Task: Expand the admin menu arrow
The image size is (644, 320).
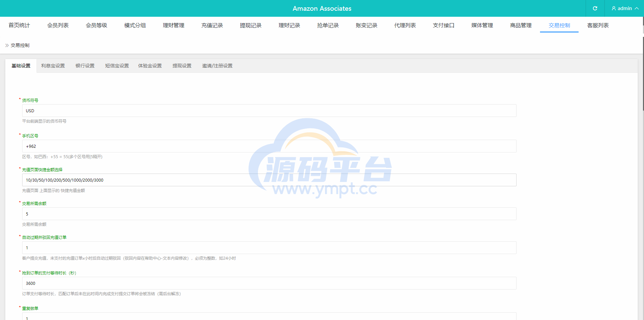Action: (x=637, y=8)
